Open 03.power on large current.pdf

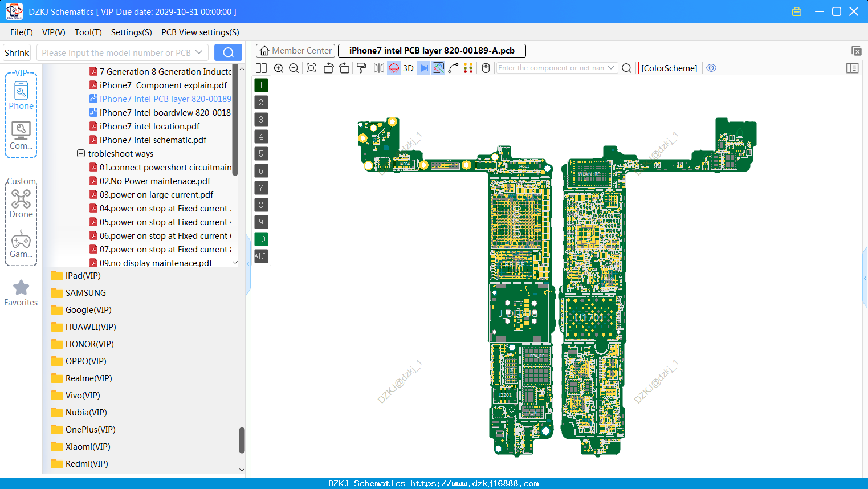[156, 195]
